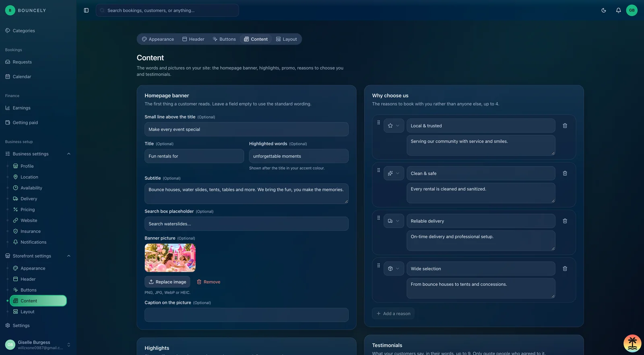The height and width of the screenshot is (355, 644).
Task: Edit the Subtitle text area
Action: point(247,194)
